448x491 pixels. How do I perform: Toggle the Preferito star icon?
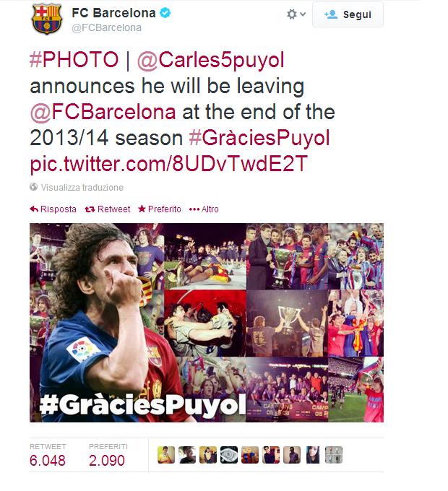[x=142, y=209]
